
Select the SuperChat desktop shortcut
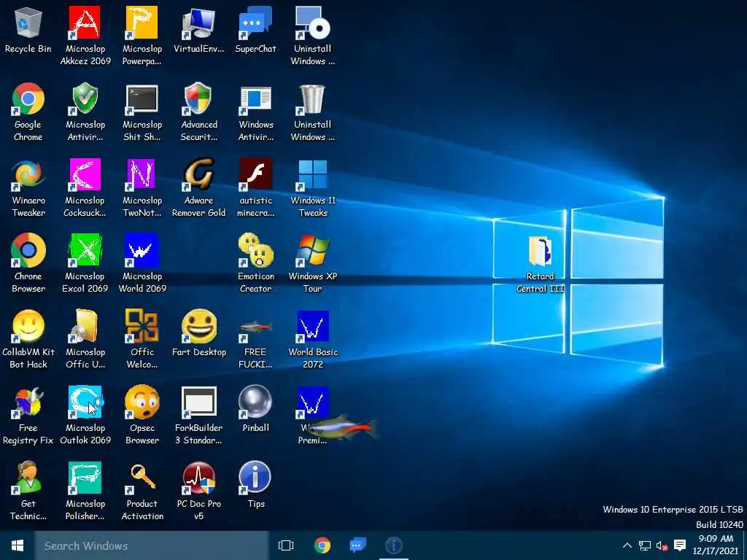[x=255, y=23]
